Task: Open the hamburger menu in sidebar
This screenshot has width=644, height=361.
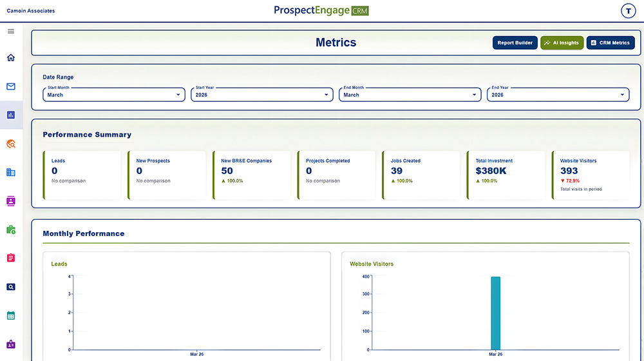Action: [x=11, y=31]
